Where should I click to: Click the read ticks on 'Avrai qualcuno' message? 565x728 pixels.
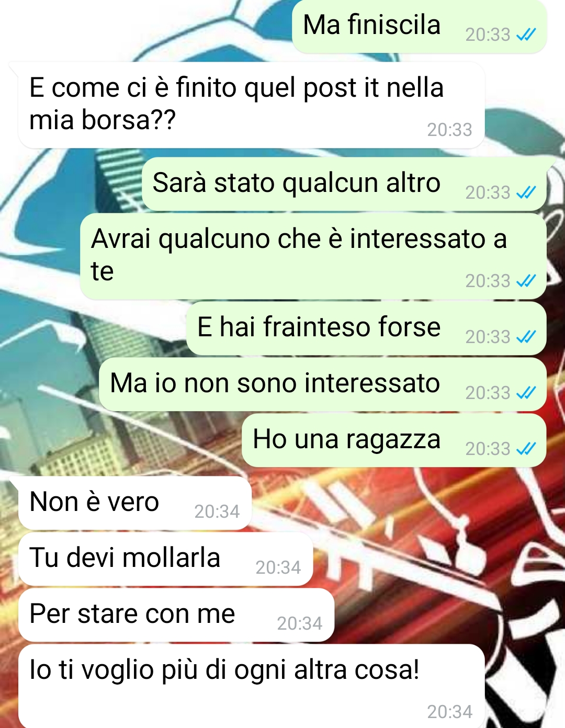click(526, 281)
